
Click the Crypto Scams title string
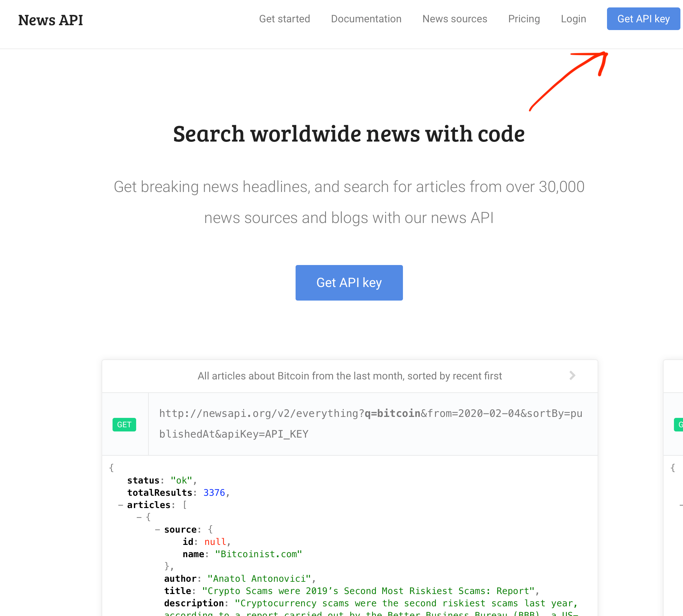(369, 591)
